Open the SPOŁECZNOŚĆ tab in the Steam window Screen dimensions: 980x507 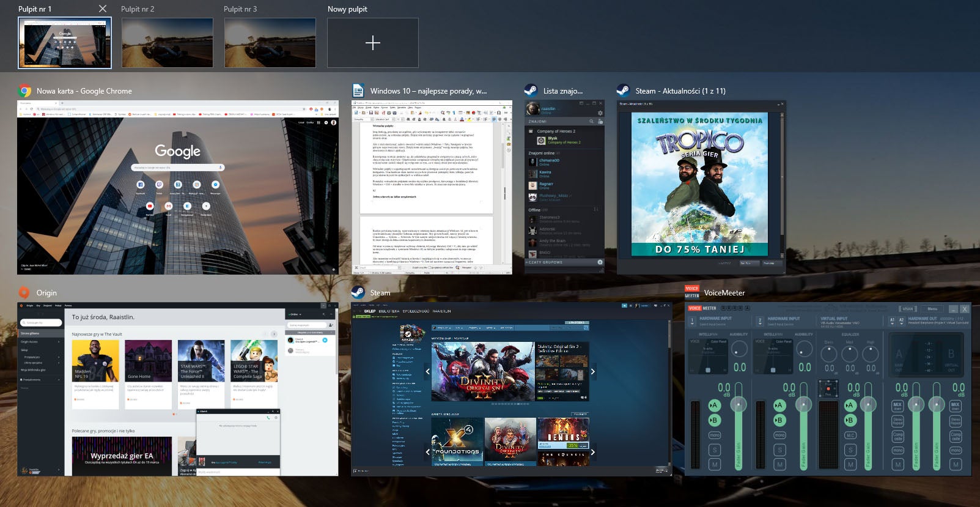tap(416, 311)
